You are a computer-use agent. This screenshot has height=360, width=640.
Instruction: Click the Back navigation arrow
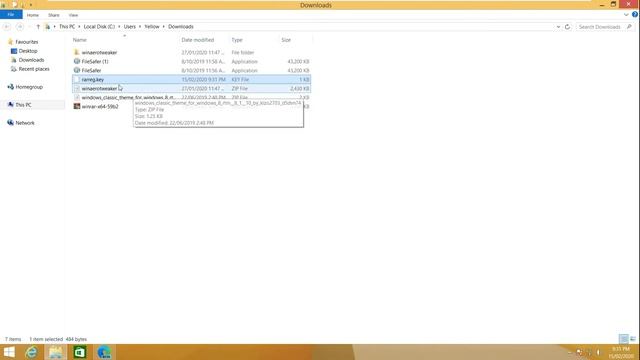click(x=7, y=27)
